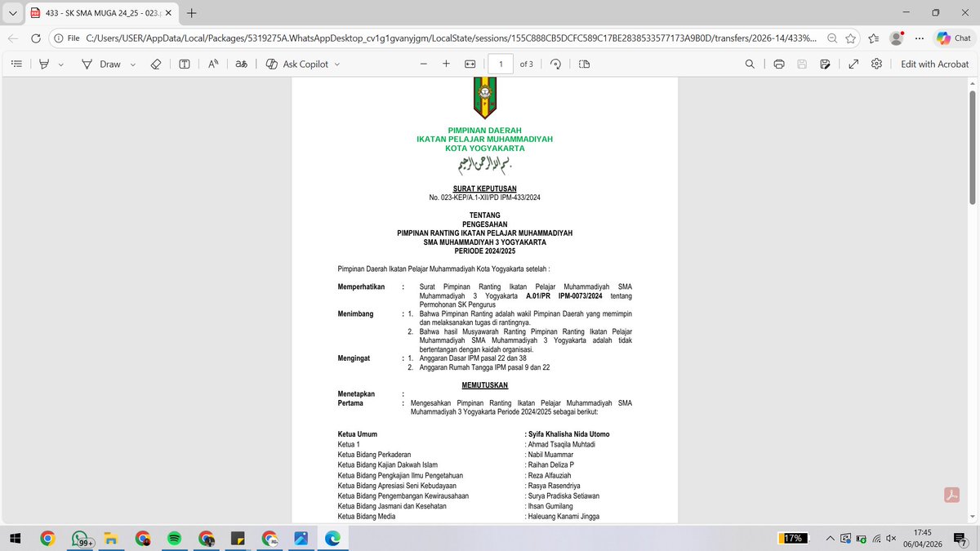This screenshot has height=551, width=980.
Task: Click the page number input field
Action: pos(500,64)
